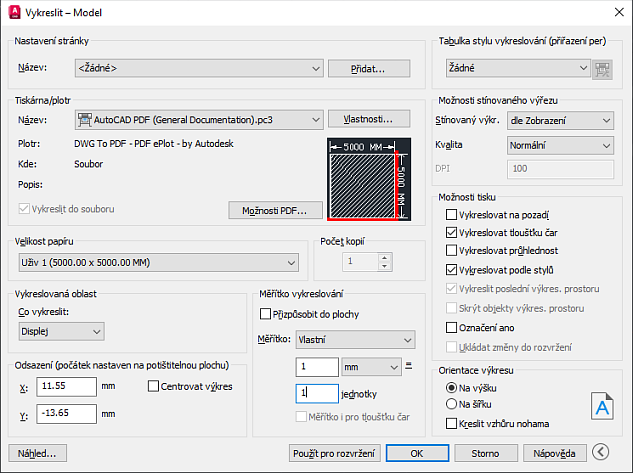Select Na výšku orientation radio button
This screenshot has width=633, height=473.
(x=451, y=388)
